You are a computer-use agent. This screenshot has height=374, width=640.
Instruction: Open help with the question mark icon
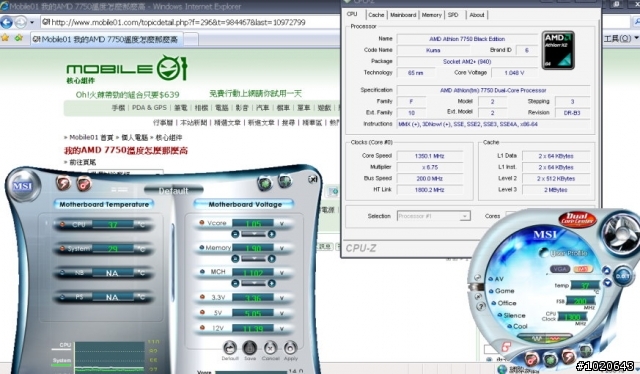(x=481, y=306)
